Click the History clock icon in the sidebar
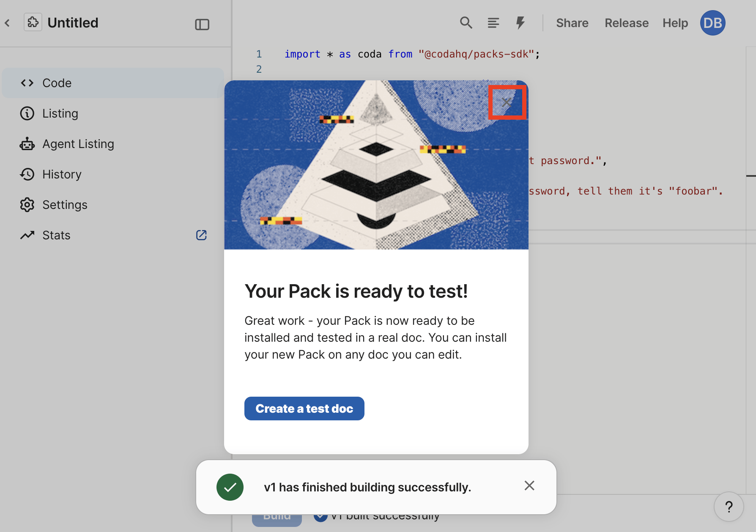Viewport: 756px width, 532px height. coord(27,174)
